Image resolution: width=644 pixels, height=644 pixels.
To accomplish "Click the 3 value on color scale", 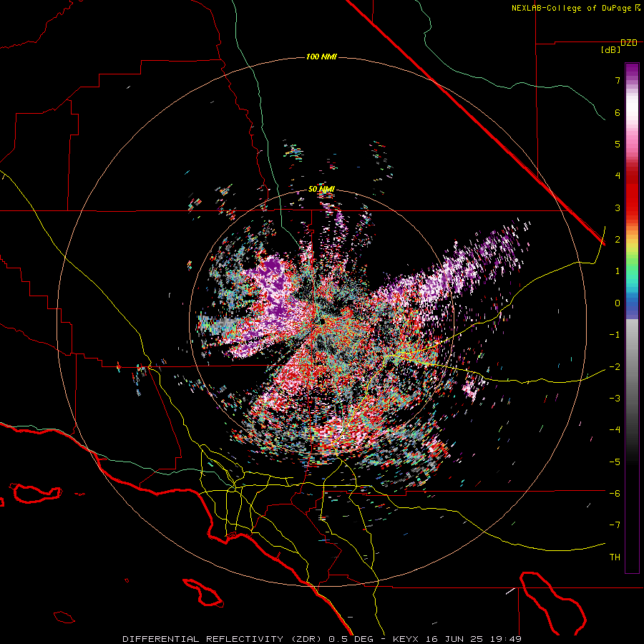I will pyautogui.click(x=618, y=208).
